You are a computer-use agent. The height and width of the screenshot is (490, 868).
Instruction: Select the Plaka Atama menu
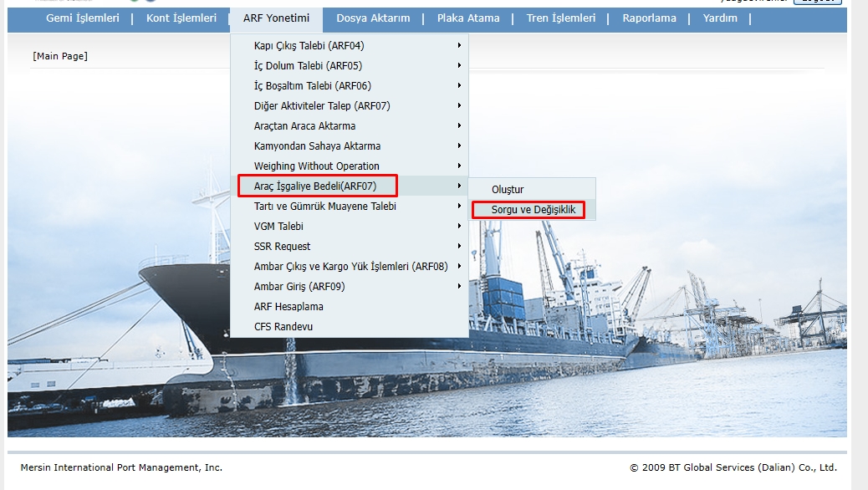(x=468, y=18)
